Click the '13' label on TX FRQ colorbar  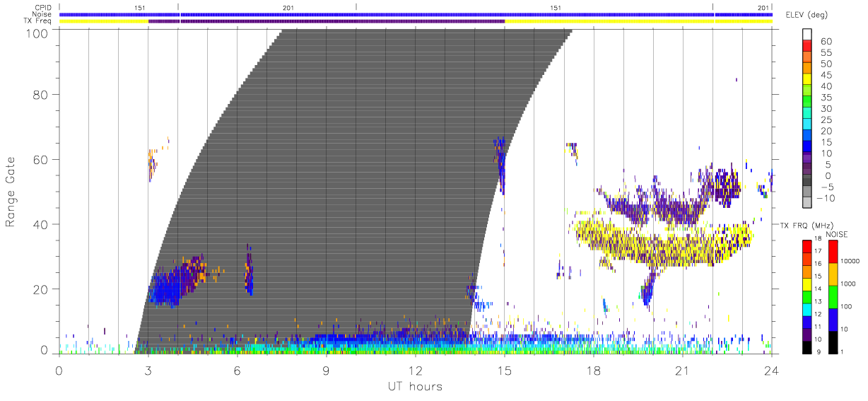tap(819, 302)
